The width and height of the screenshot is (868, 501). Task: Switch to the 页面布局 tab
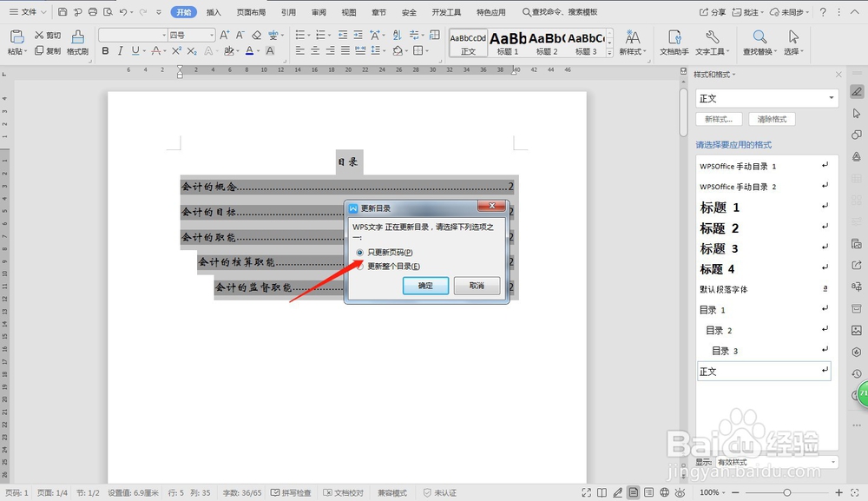coord(251,12)
